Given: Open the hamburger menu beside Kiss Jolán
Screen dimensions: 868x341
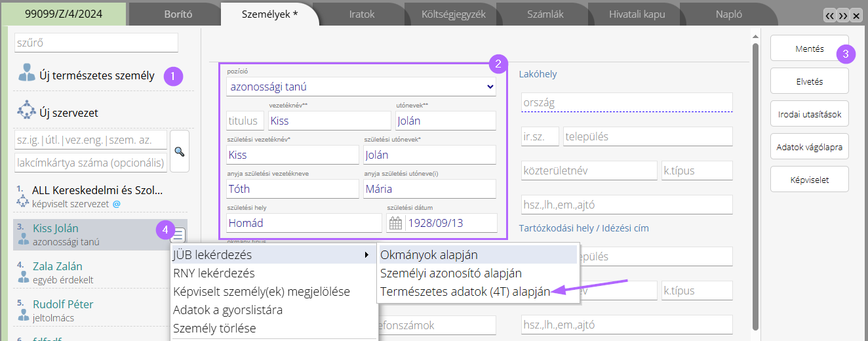Looking at the screenshot, I should pos(179,235).
